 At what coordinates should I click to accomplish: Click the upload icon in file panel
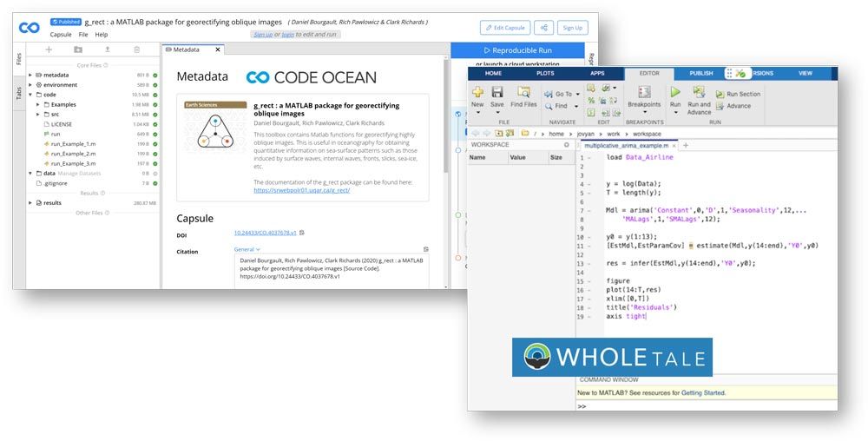pos(108,50)
